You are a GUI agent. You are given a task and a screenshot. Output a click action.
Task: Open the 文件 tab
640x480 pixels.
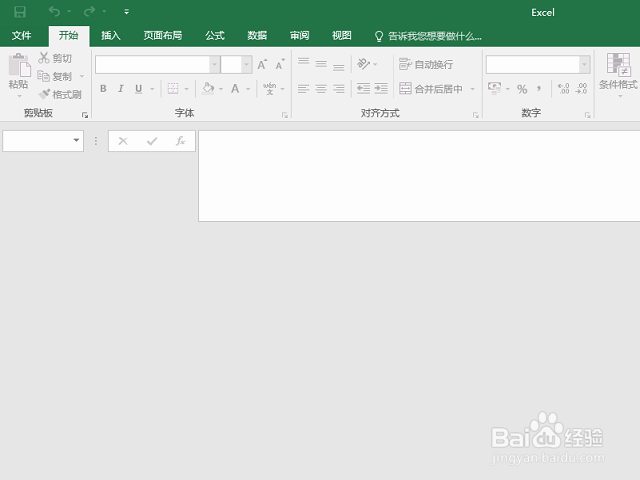coord(21,36)
